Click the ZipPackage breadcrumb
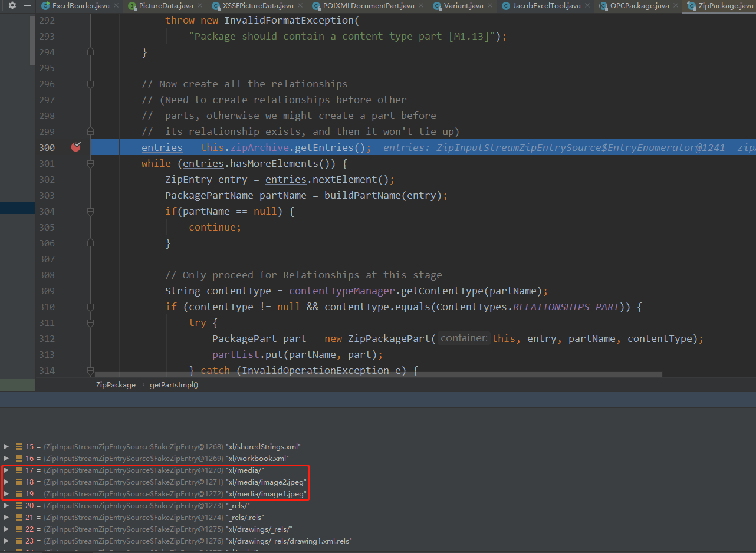This screenshot has height=553, width=756. tap(116, 385)
